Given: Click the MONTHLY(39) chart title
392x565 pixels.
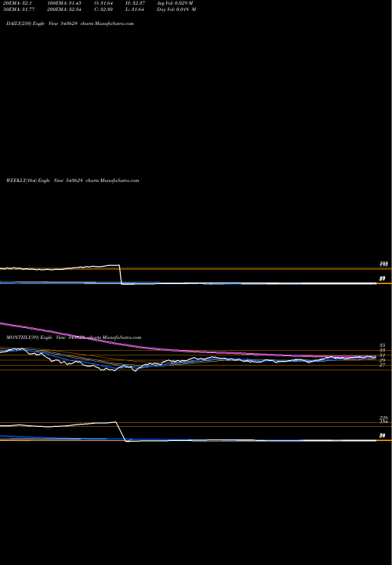Looking at the screenshot, I should pos(74,337).
